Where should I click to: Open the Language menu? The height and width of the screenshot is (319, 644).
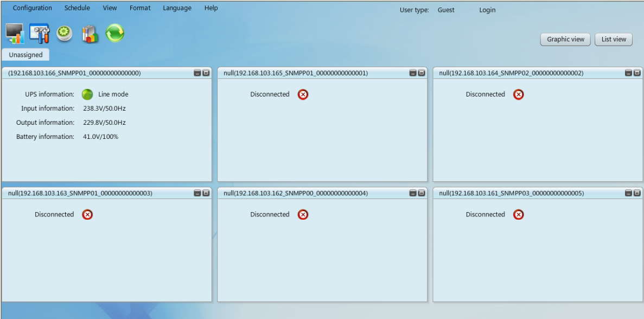pos(177,8)
